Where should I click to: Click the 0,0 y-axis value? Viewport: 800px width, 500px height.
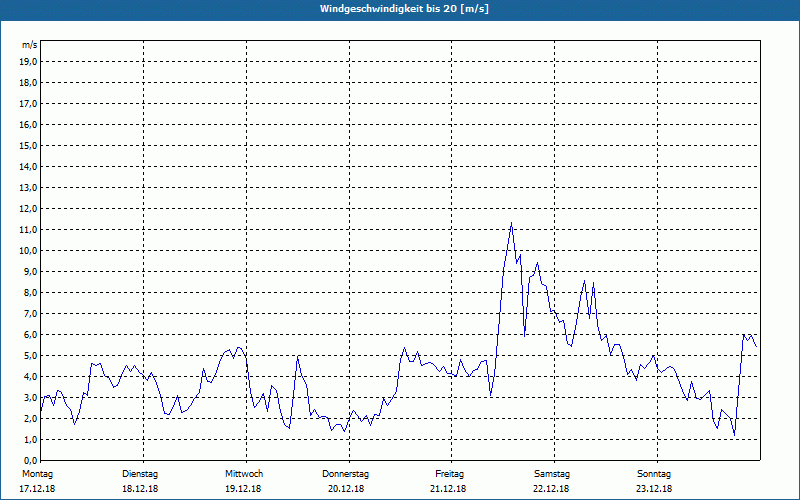(x=30, y=460)
